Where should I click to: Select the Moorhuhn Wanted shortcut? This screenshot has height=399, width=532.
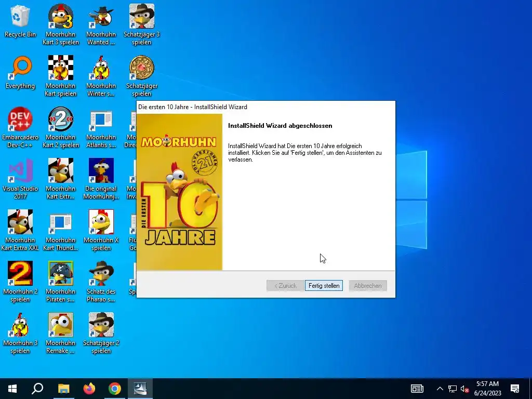tap(101, 24)
